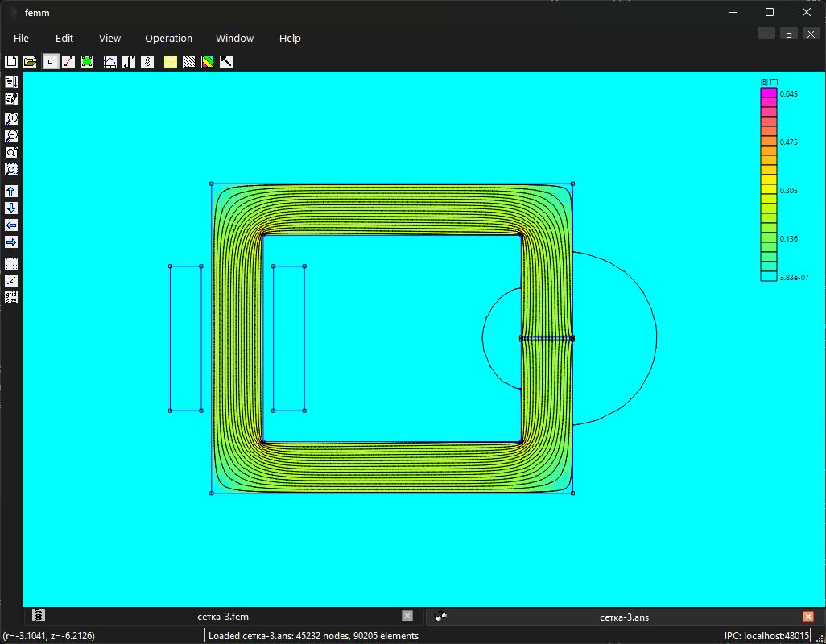Zoom out with the minus magnifier
This screenshot has width=826, height=644.
coord(11,135)
